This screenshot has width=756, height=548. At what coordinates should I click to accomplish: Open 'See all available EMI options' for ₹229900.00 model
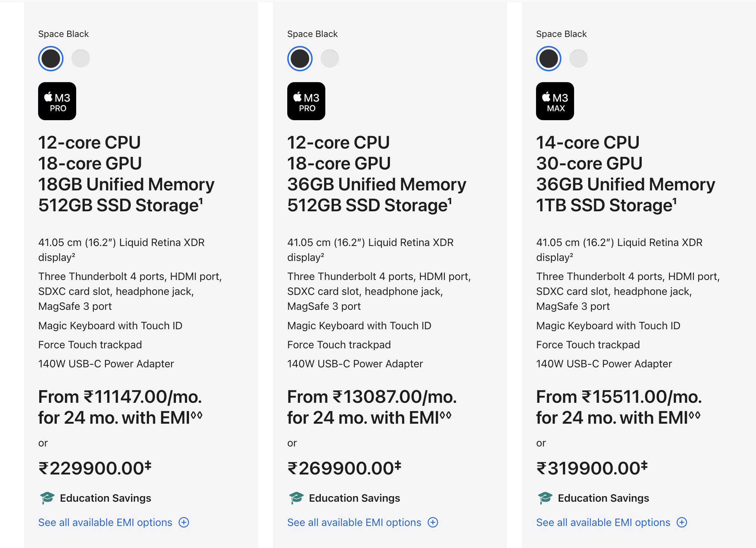[105, 522]
